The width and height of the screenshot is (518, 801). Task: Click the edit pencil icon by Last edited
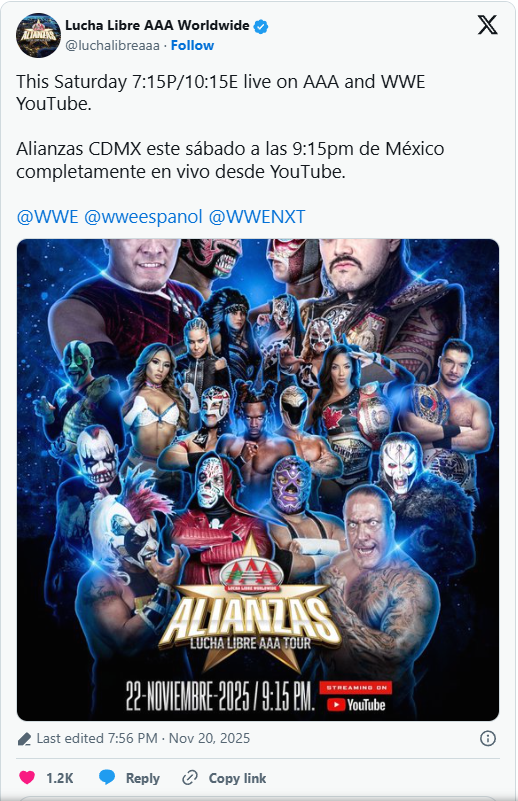(24, 739)
